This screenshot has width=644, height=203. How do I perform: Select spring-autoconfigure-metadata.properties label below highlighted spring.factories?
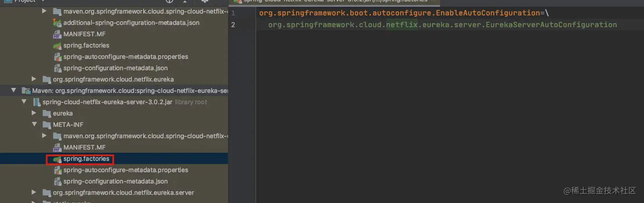click(x=126, y=170)
